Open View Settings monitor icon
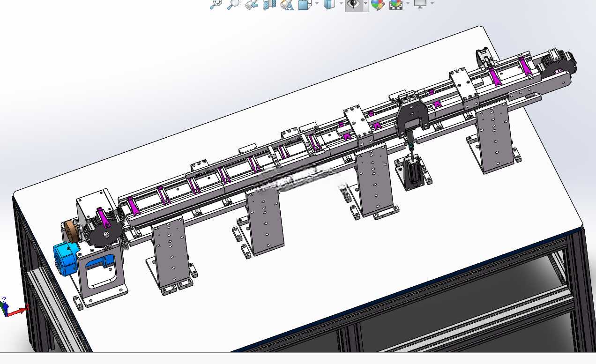Screen dimensions: 596x364 click(420, 4)
